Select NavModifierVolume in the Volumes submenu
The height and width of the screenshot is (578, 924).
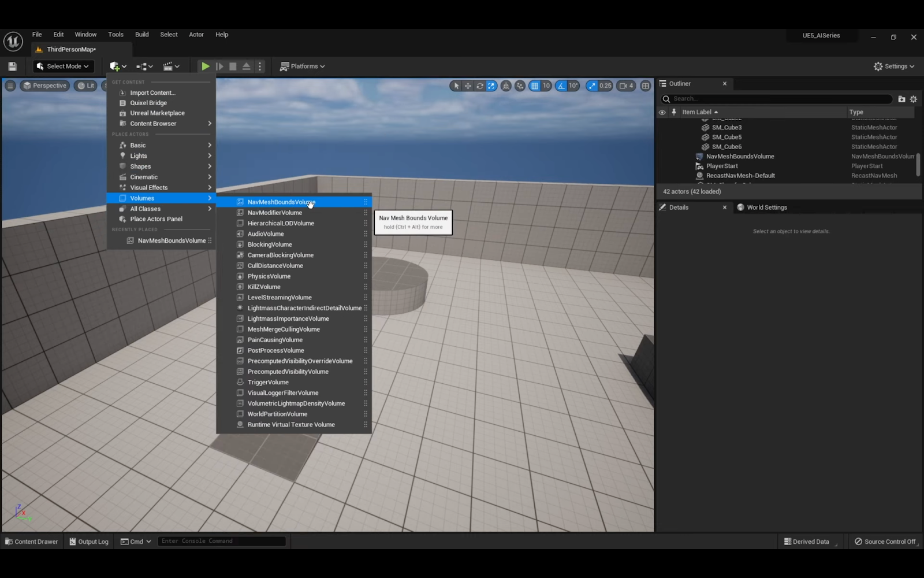tap(294, 213)
